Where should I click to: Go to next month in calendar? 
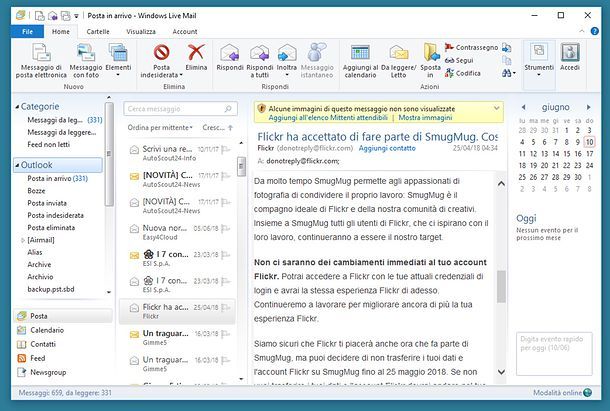coord(589,107)
